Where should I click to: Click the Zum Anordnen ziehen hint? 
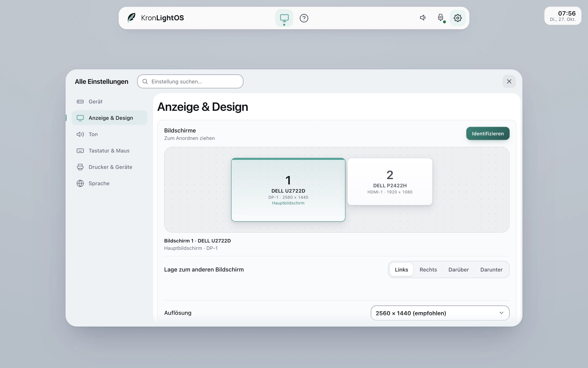coord(189,138)
